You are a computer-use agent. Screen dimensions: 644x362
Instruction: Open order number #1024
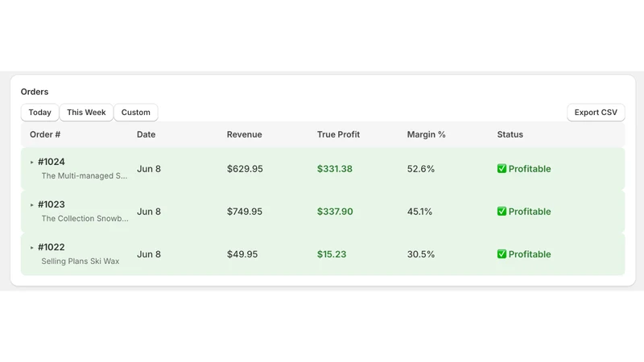click(x=52, y=162)
